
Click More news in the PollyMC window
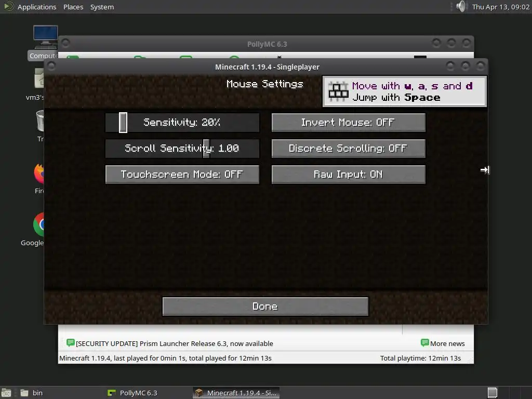tap(443, 343)
